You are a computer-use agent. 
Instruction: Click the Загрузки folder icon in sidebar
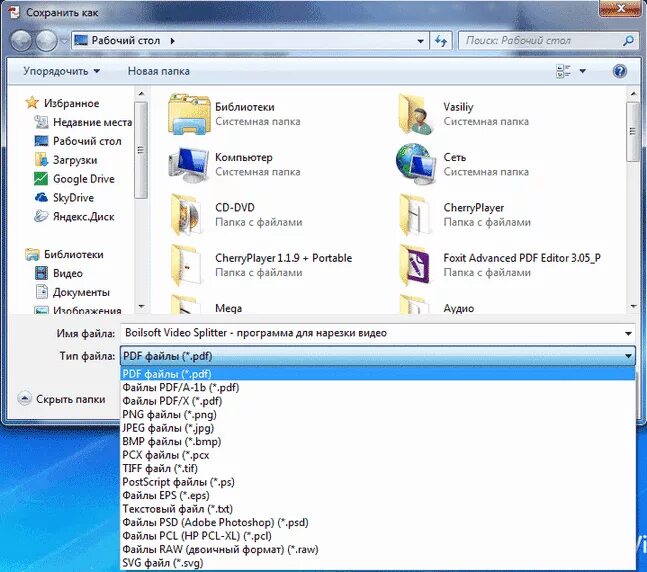[x=41, y=160]
